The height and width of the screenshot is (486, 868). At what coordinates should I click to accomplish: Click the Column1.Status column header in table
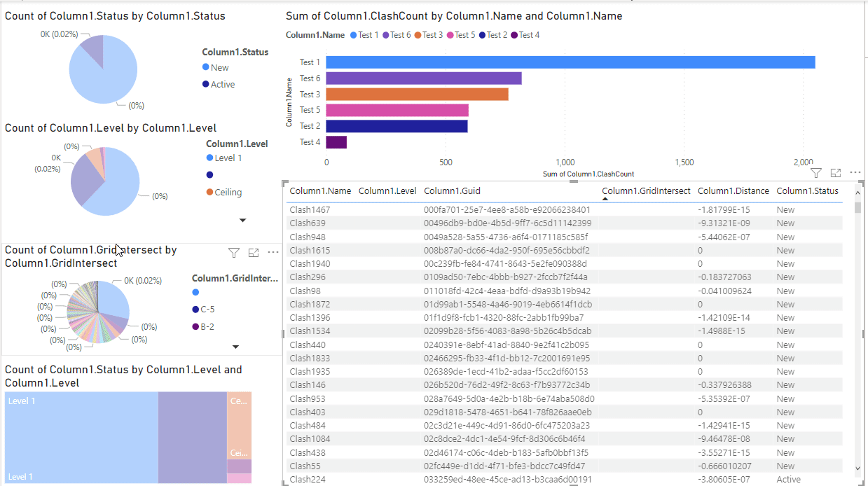[807, 190]
